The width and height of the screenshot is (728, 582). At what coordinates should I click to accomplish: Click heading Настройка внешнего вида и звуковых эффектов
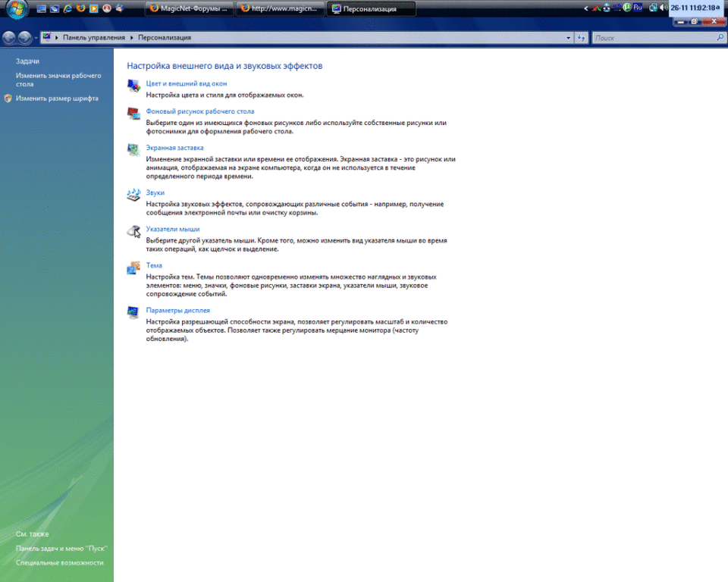[x=224, y=66]
